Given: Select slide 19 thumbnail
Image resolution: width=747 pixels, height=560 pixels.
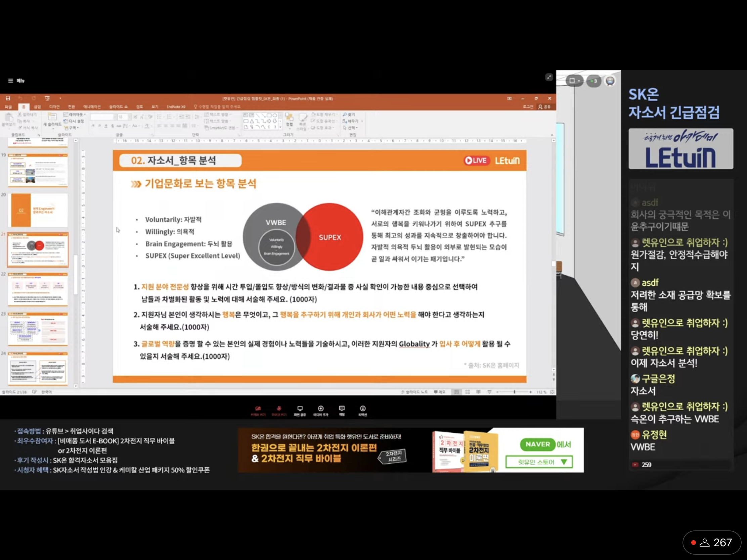Looking at the screenshot, I should pos(38,170).
